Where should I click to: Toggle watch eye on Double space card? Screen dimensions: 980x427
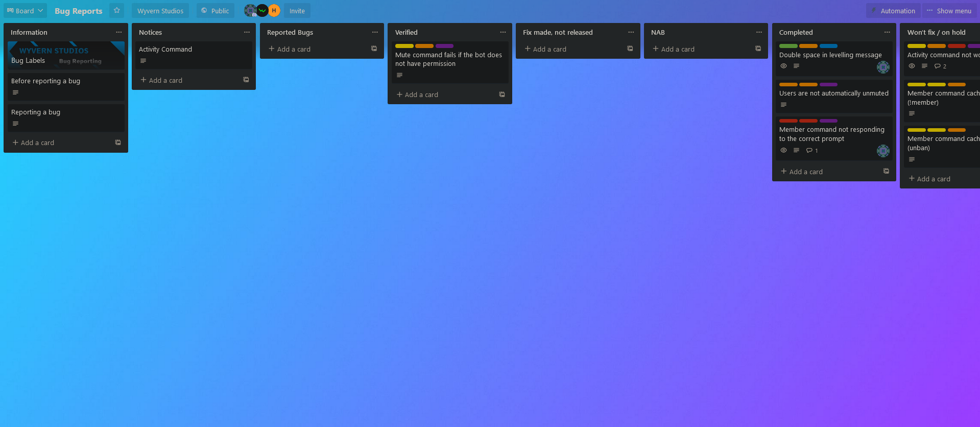pyautogui.click(x=783, y=66)
